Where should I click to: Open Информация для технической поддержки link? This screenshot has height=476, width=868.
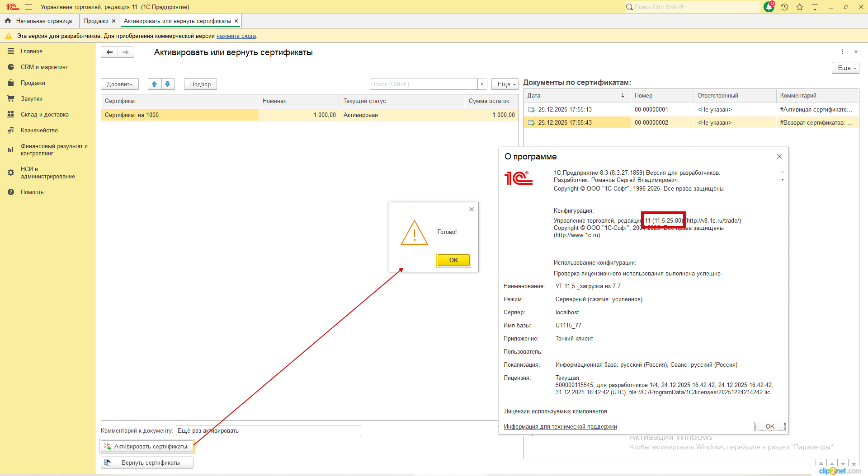[561, 427]
